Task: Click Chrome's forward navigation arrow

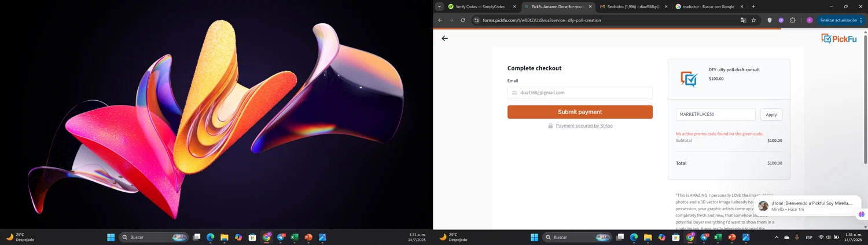Action: (x=451, y=20)
